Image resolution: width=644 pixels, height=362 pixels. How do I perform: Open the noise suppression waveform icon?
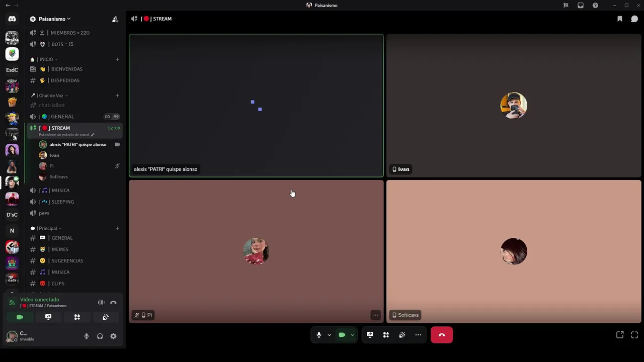101,303
